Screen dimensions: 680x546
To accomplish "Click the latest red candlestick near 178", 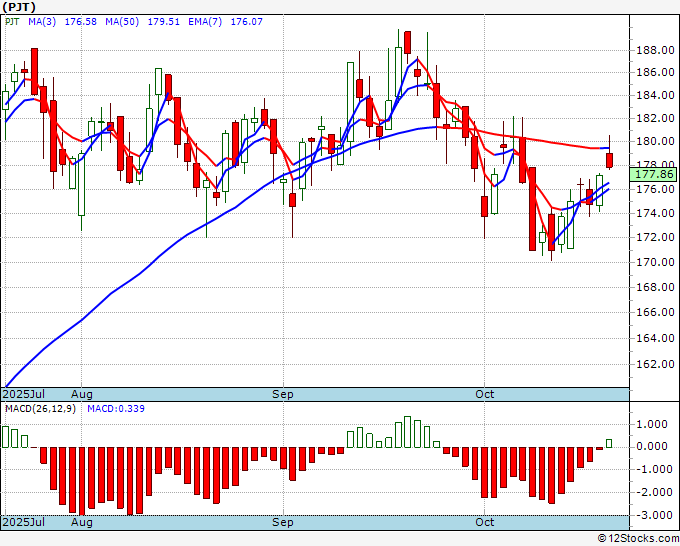I will (x=609, y=160).
